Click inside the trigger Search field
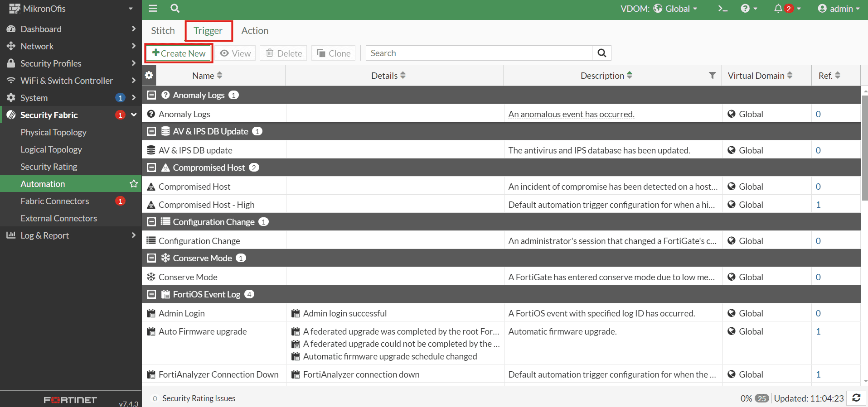This screenshot has width=868, height=407. (x=479, y=53)
